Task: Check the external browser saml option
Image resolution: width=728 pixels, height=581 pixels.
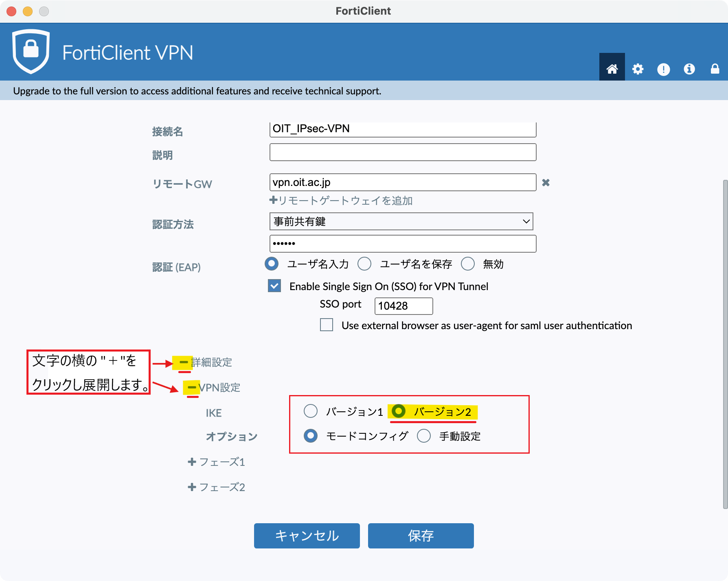Action: click(327, 325)
